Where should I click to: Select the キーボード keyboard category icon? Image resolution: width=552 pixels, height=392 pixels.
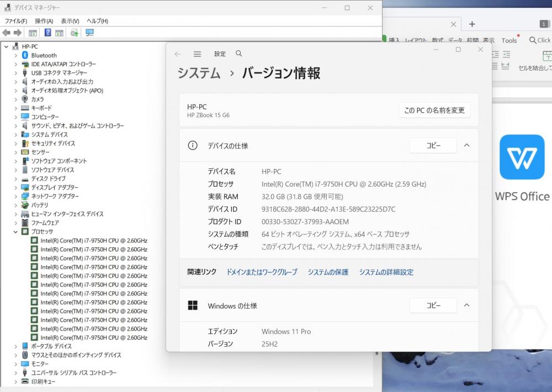tap(25, 108)
